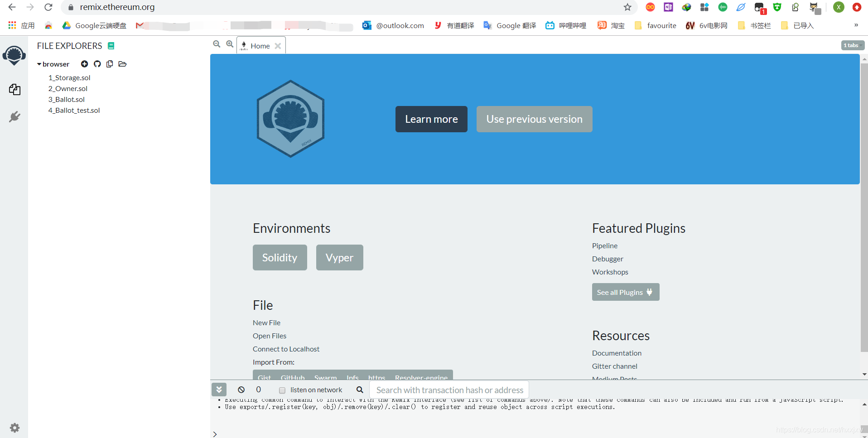Click See all Plugins button

(x=626, y=292)
